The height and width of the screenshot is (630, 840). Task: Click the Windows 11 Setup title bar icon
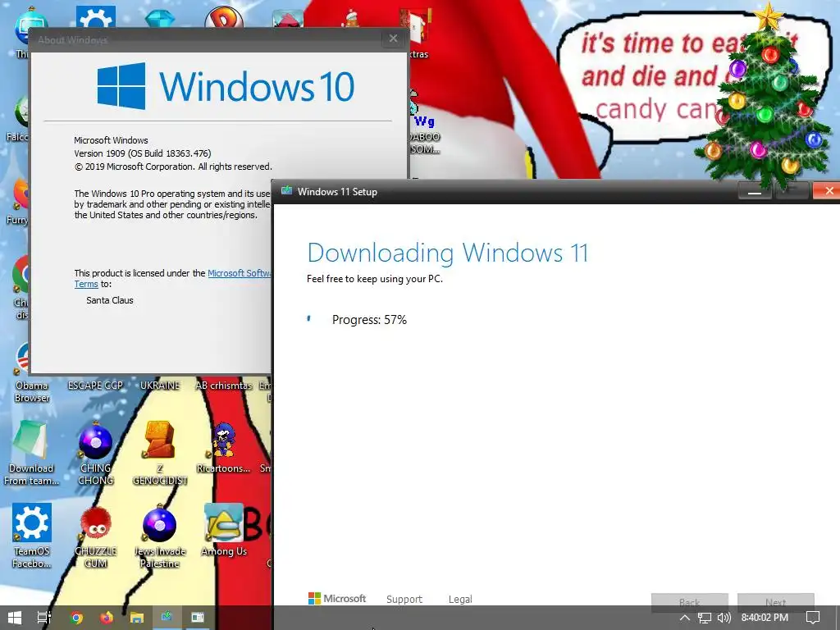coord(286,190)
